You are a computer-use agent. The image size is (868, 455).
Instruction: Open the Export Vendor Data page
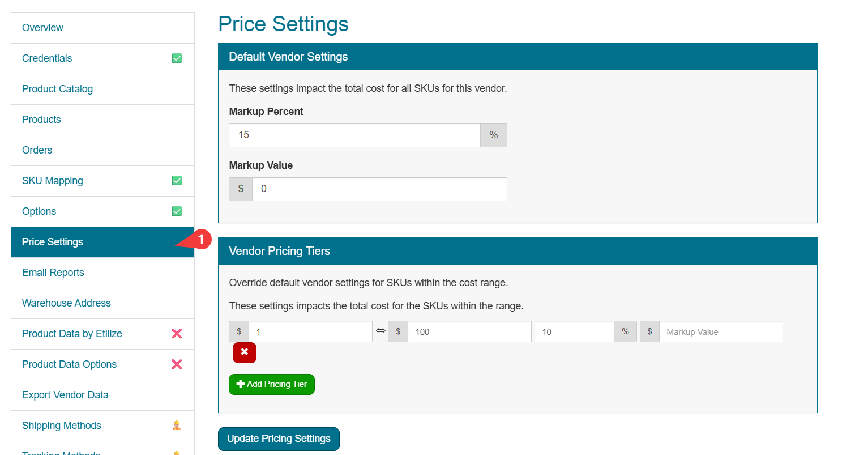click(65, 395)
